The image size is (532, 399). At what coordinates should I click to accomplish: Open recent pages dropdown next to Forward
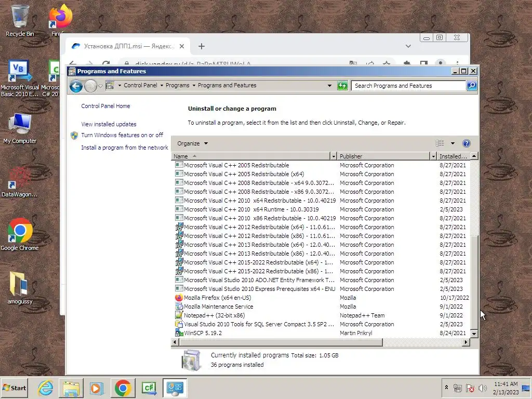click(x=101, y=86)
